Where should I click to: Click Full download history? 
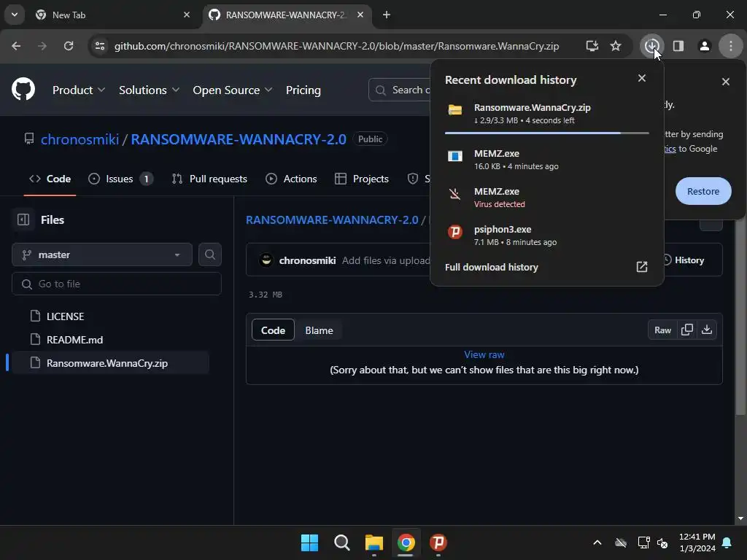[491, 267]
